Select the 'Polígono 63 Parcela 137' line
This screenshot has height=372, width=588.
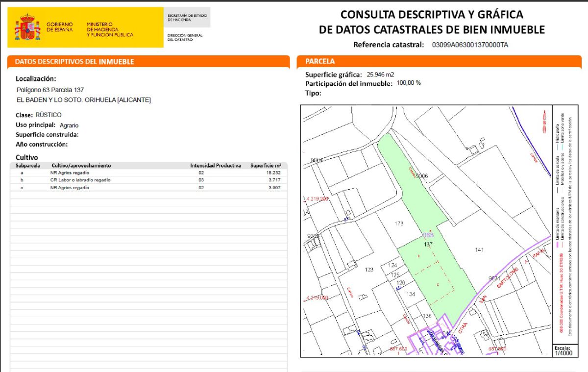pyautogui.click(x=50, y=90)
